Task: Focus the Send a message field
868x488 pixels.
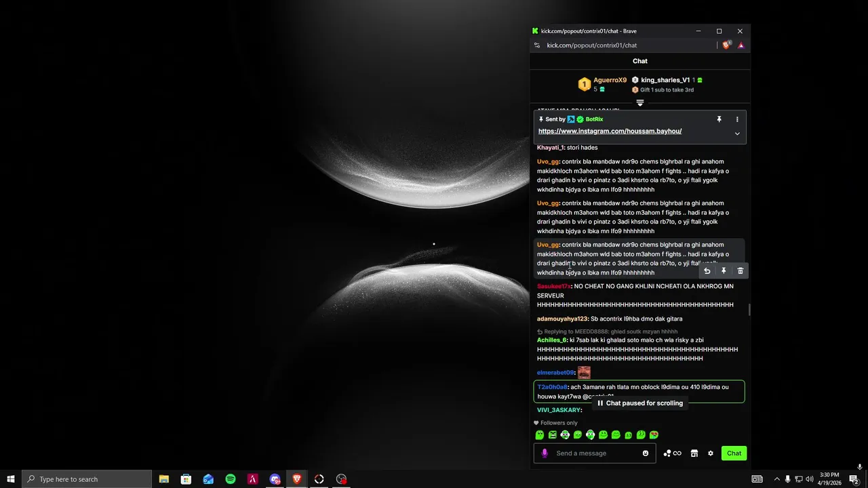Action: [x=595, y=453]
